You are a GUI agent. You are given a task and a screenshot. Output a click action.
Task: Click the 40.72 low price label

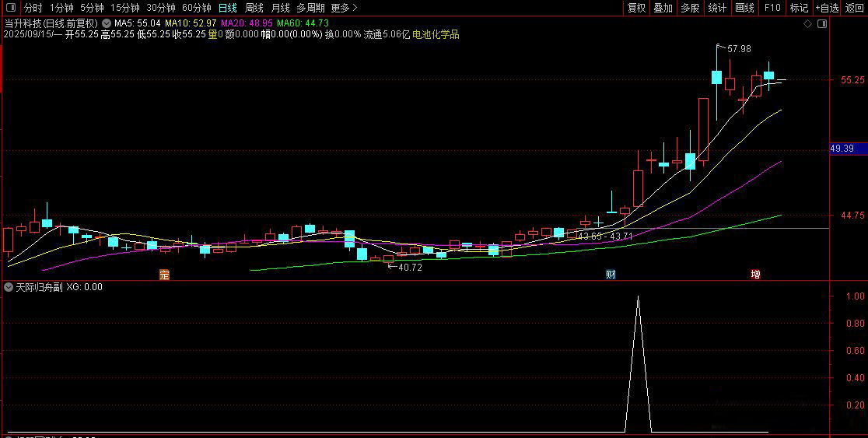(x=410, y=268)
